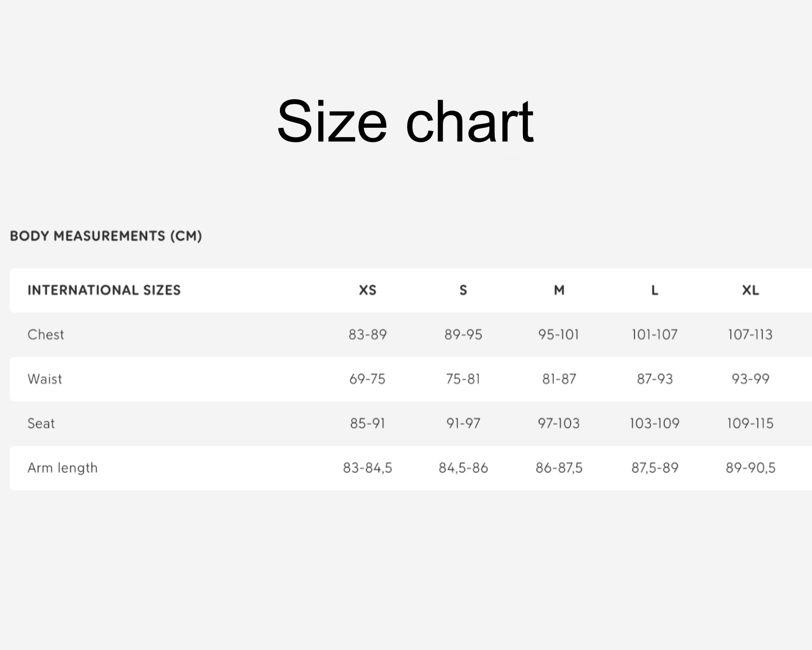This screenshot has width=812, height=650.
Task: Choose the M size column header
Action: [x=559, y=290]
